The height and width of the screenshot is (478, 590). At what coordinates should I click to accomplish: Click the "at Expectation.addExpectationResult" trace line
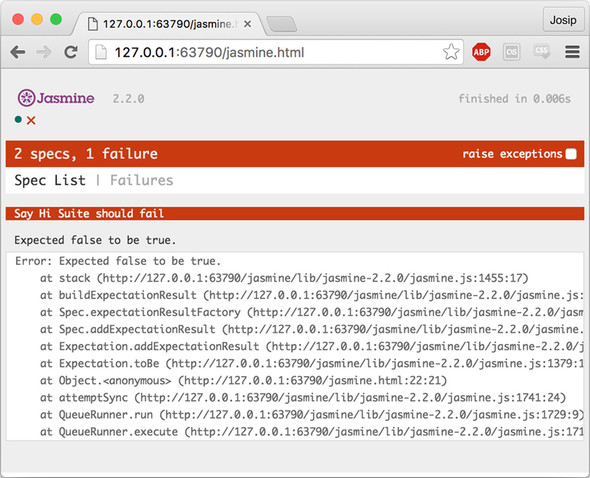312,346
